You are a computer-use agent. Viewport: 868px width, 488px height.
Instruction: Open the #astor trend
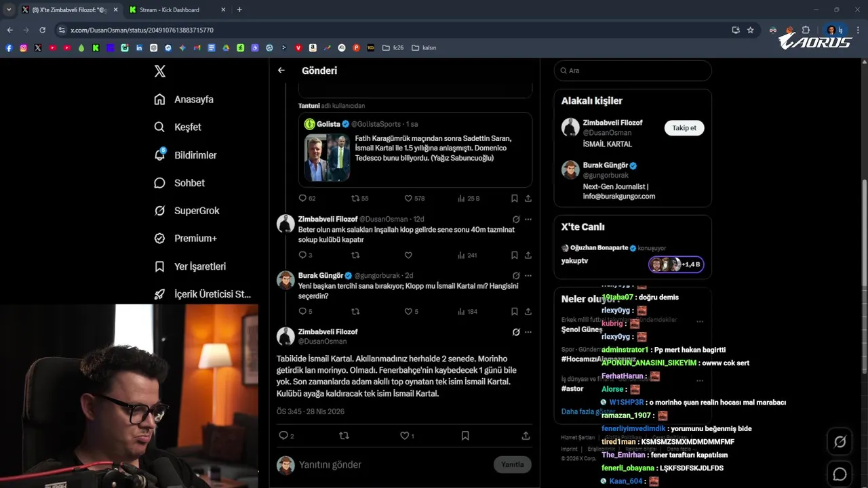(x=572, y=389)
